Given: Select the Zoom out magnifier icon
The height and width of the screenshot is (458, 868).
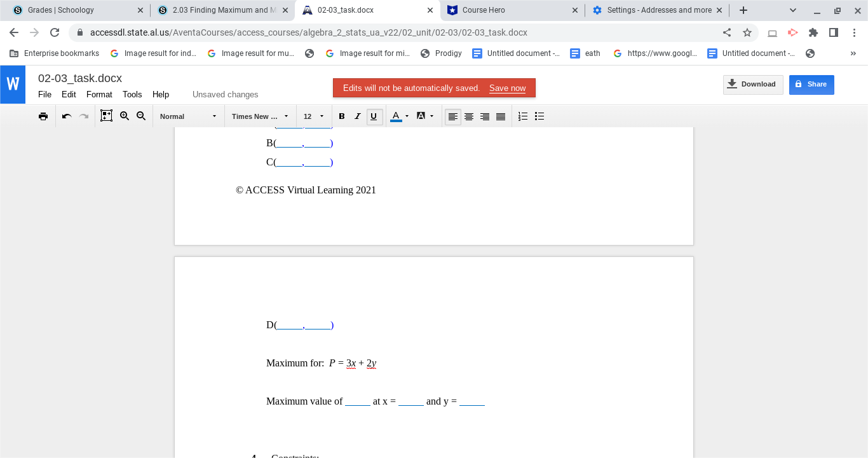Looking at the screenshot, I should coord(141,116).
